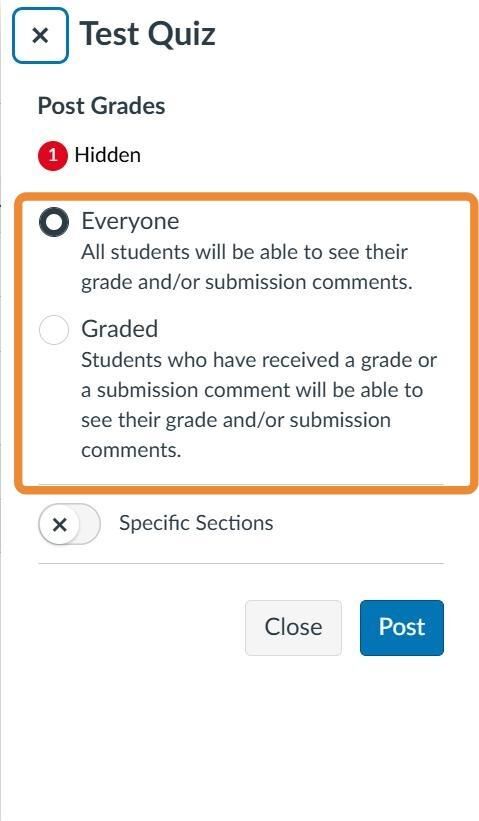Screen dimensions: 479x821
Task: Dismiss the Test Quiz tray using the X icon
Action: pos(40,36)
